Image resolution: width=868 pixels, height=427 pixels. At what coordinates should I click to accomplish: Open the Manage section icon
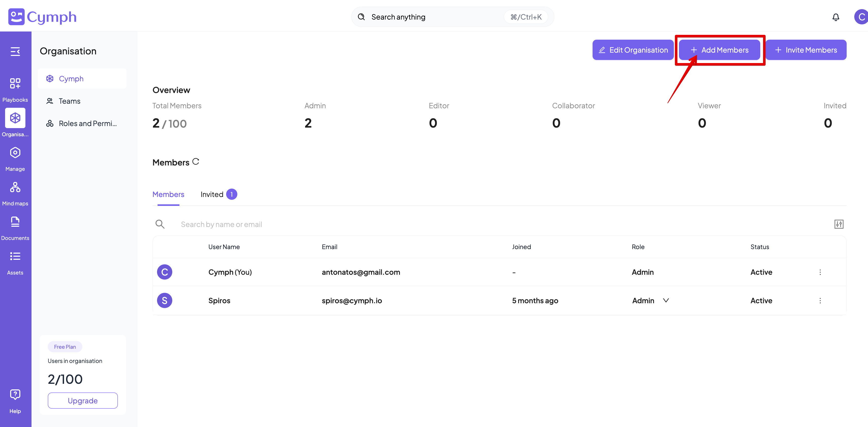pyautogui.click(x=15, y=158)
